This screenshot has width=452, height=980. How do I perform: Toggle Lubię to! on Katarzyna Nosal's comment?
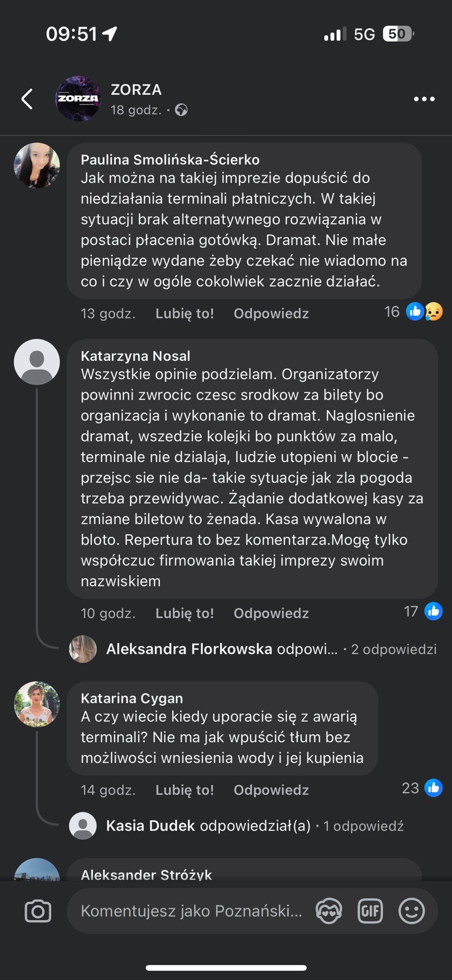pyautogui.click(x=184, y=613)
